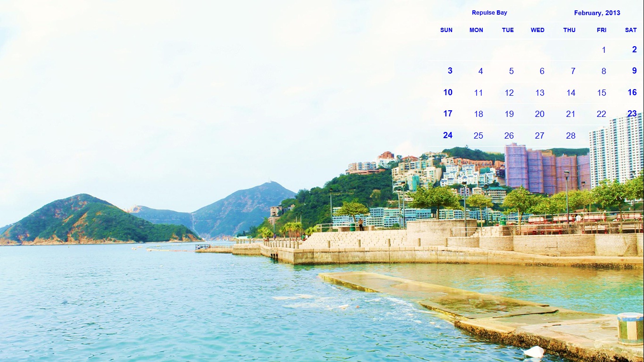Select date 19 in the calendar
This screenshot has width=644, height=362.
[x=509, y=114]
